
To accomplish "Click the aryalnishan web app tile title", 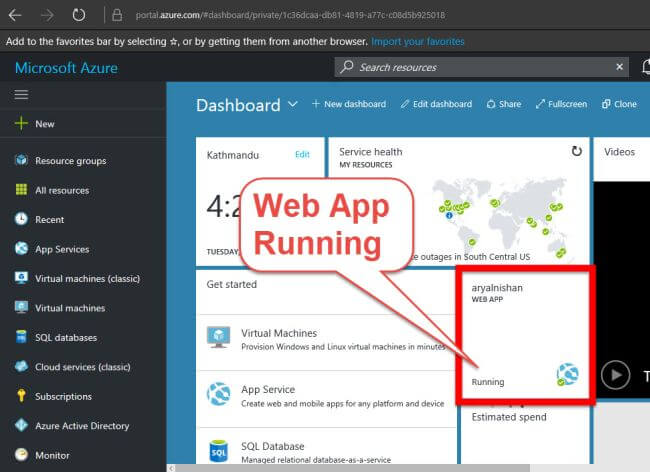I will pyautogui.click(x=497, y=288).
